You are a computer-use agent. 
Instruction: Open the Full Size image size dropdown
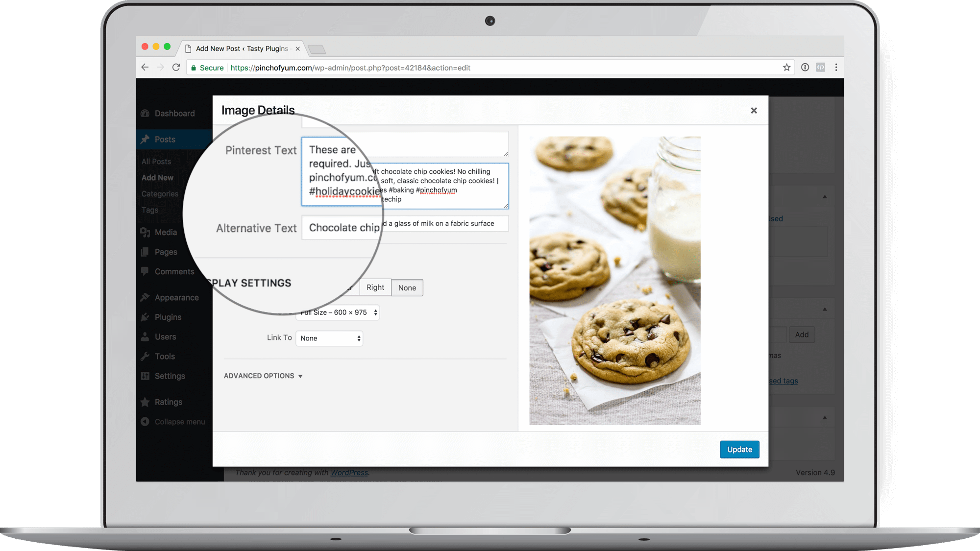point(339,312)
